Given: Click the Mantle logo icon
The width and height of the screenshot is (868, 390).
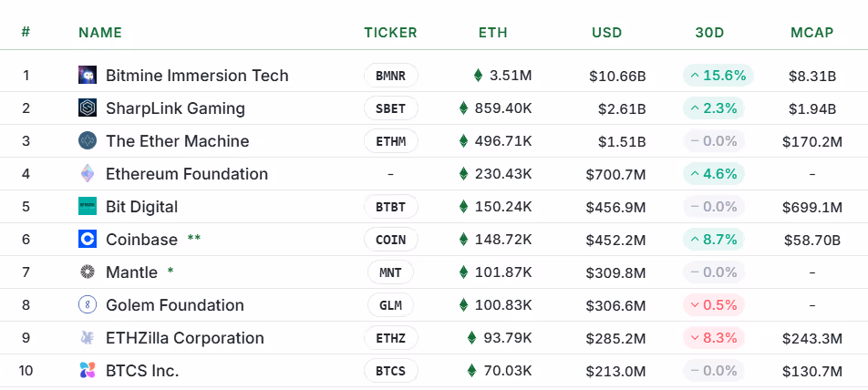Looking at the screenshot, I should (88, 272).
